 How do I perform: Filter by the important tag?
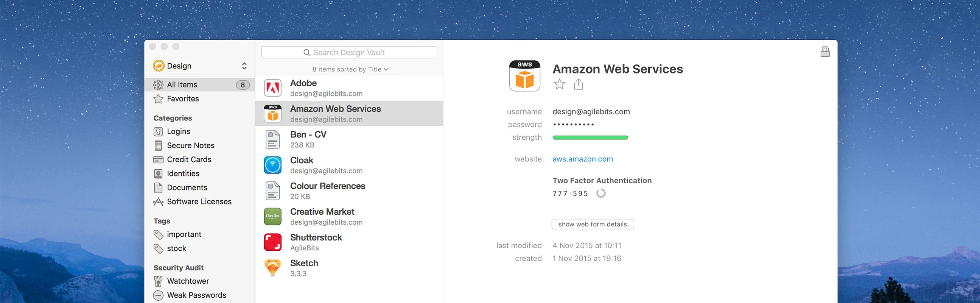[x=184, y=234]
